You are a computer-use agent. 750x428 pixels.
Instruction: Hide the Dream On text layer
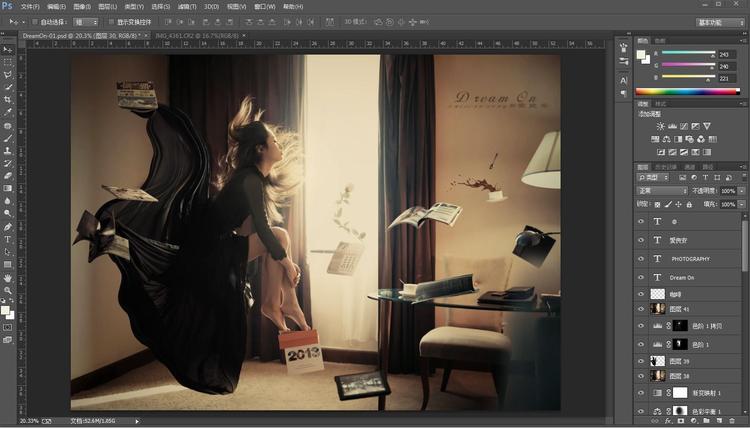pyautogui.click(x=642, y=276)
